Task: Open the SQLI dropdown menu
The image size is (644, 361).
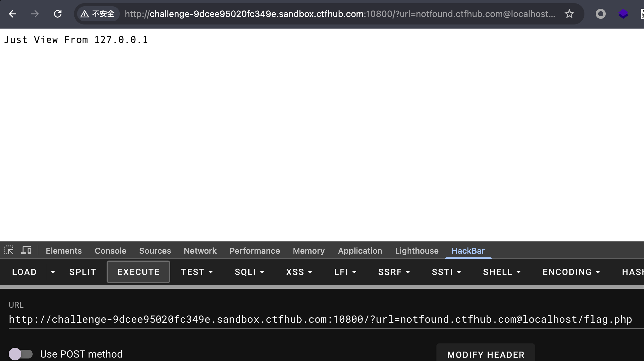Action: [x=249, y=272]
